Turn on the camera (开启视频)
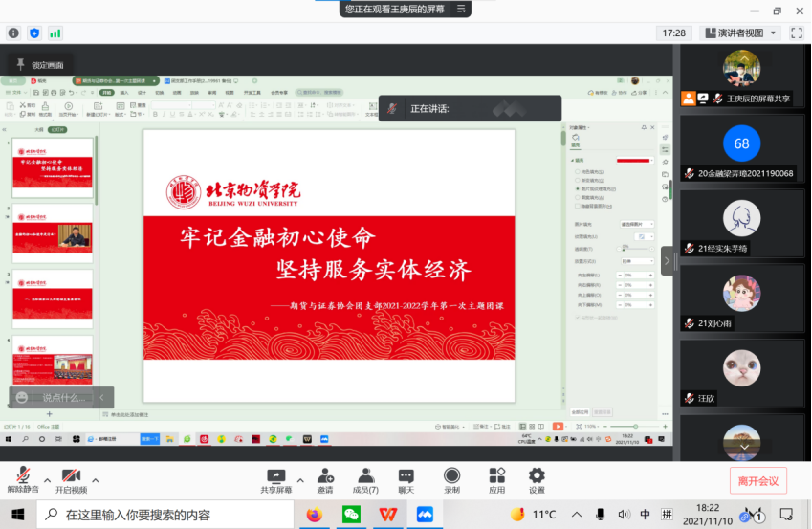 point(70,477)
